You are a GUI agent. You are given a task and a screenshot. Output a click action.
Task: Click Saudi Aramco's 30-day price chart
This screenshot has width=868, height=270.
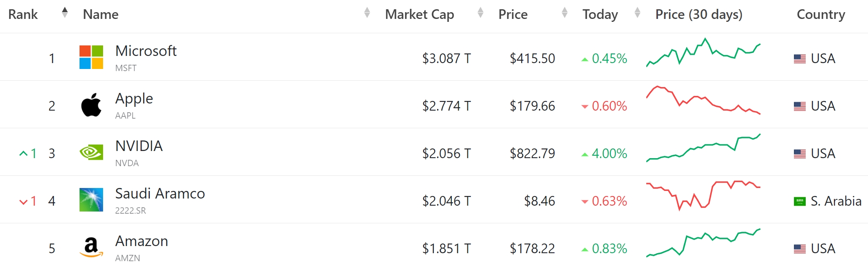point(703,195)
